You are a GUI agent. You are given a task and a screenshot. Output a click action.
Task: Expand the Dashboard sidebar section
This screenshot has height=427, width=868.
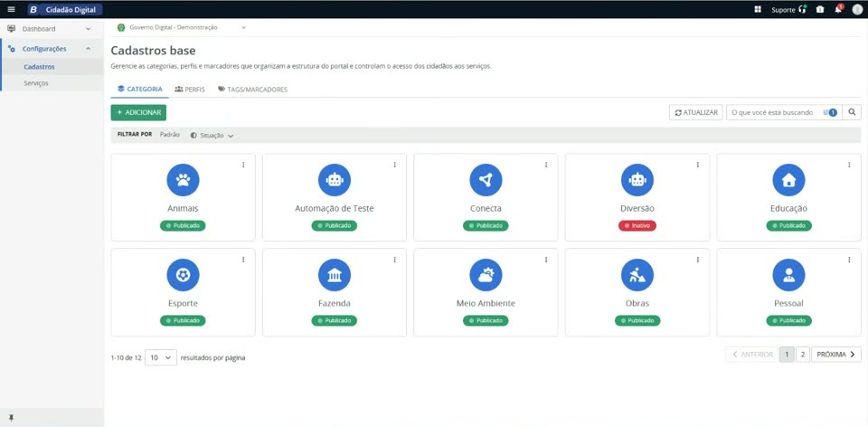coord(52,29)
